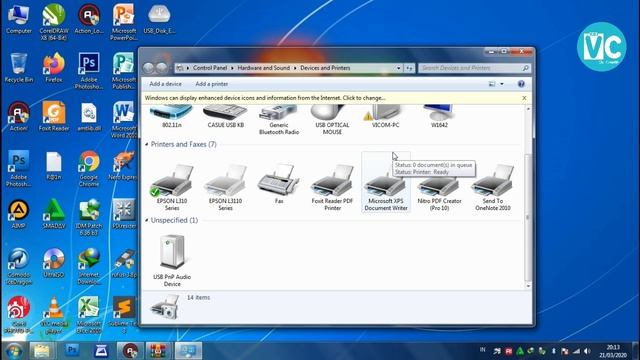Viewport: 640px width, 360px height.
Task: Open the SMADAV desktop shortcut
Action: pyautogui.click(x=53, y=214)
